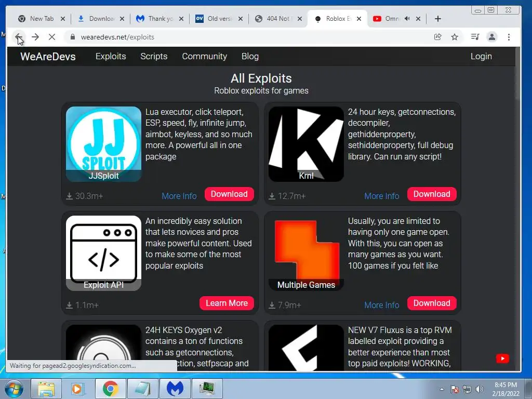
Task: Click the address bar URL wearedevs.net/exploits
Action: click(117, 37)
